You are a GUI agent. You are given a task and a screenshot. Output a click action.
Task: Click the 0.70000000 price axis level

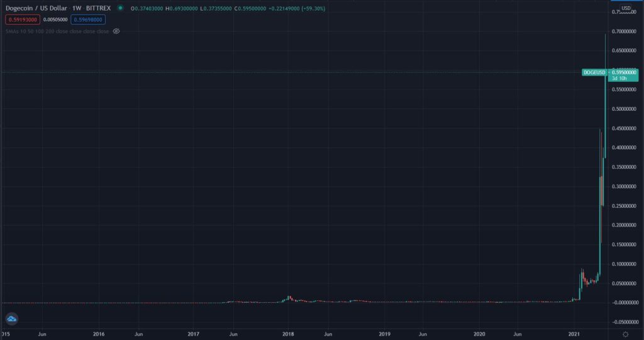(x=625, y=31)
